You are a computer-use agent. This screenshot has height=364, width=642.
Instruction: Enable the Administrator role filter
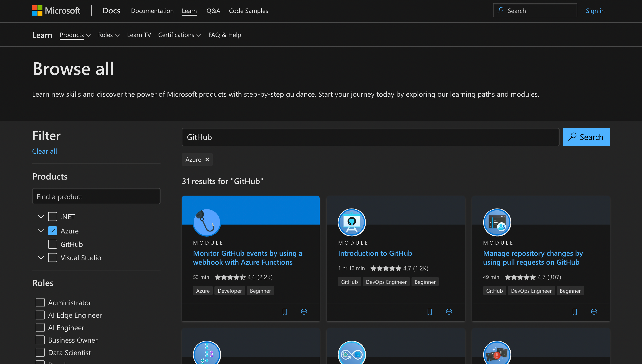[x=40, y=303]
